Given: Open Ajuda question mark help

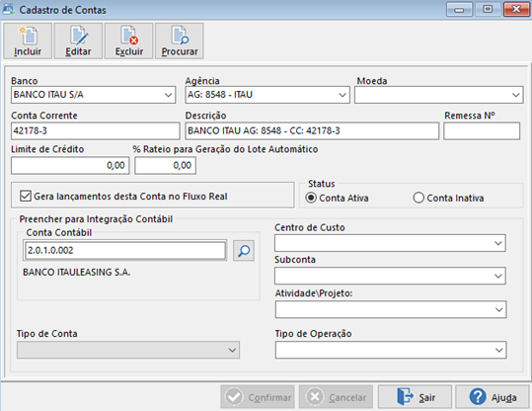Looking at the screenshot, I should tap(478, 396).
